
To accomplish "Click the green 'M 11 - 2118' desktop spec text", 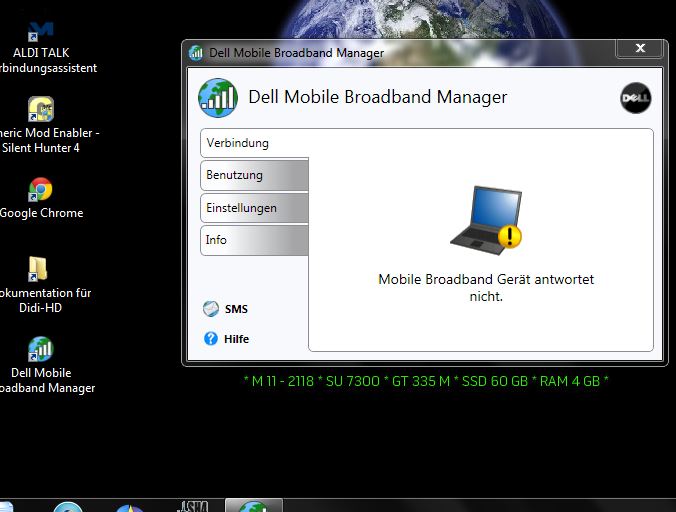I will coord(426,381).
